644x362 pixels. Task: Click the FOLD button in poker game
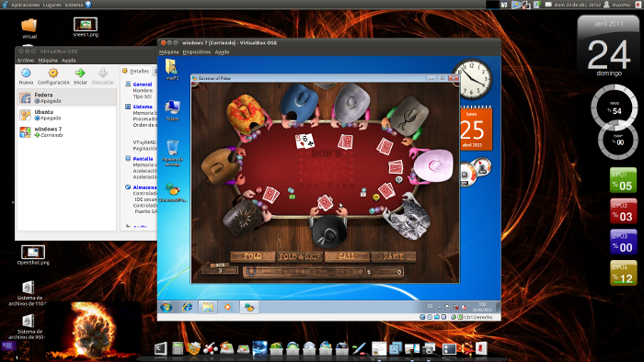[253, 256]
